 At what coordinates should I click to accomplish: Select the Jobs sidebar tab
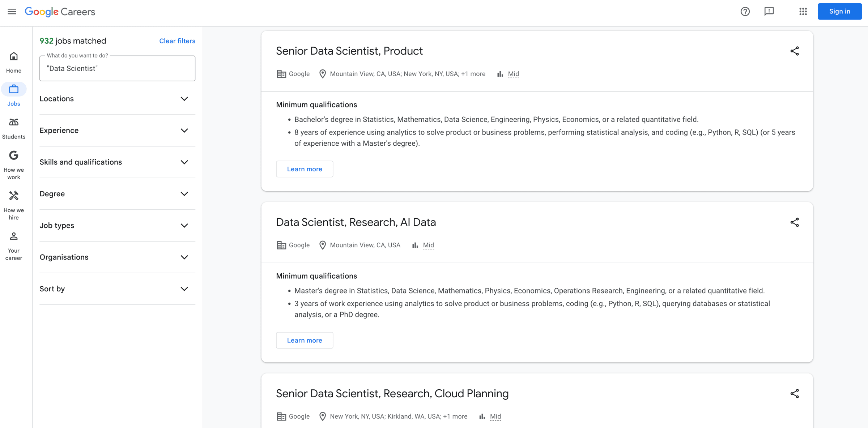pos(14,95)
